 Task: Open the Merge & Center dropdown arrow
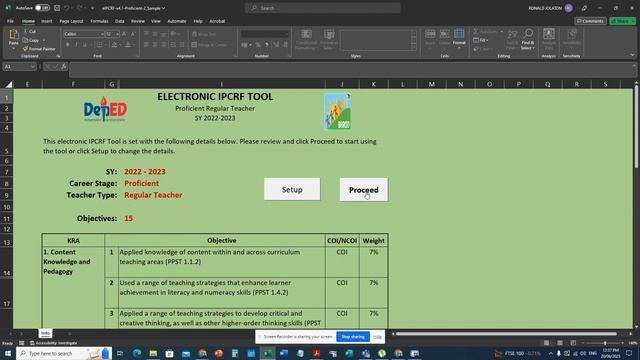(231, 45)
